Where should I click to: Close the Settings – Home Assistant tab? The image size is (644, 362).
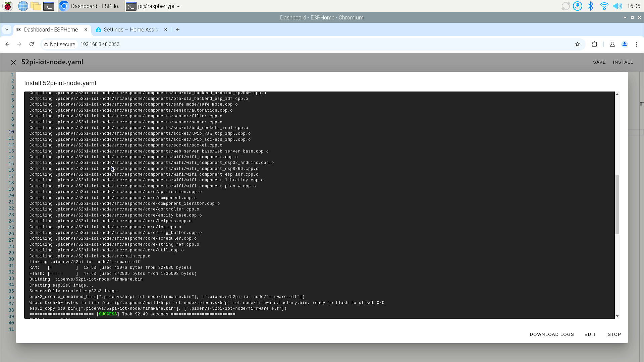pyautogui.click(x=165, y=29)
